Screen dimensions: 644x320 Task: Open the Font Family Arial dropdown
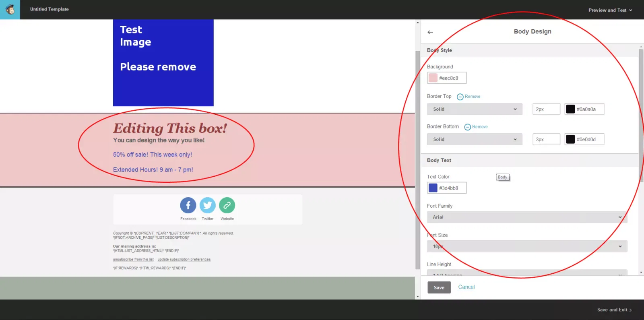coord(527,217)
